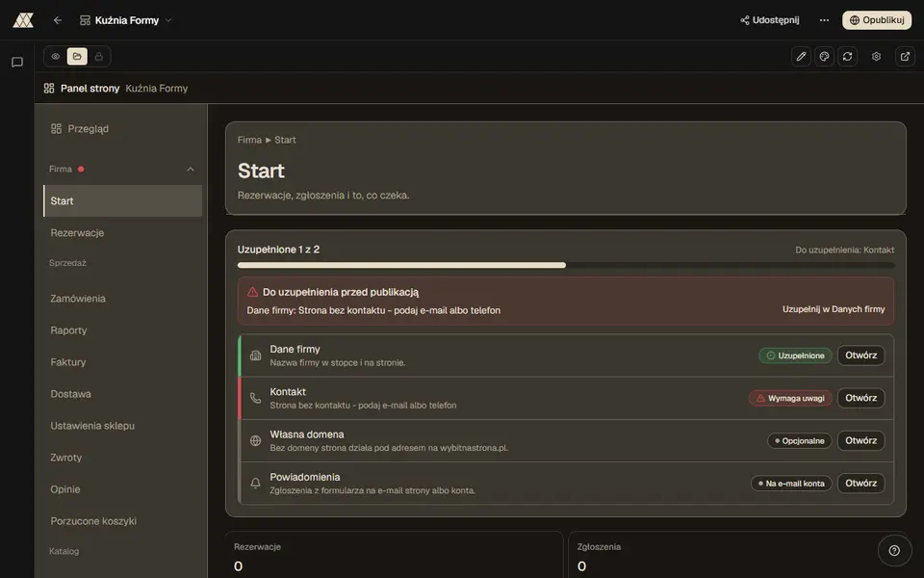924x578 pixels.
Task: Open settings with the gear icon
Action: pyautogui.click(x=876, y=57)
